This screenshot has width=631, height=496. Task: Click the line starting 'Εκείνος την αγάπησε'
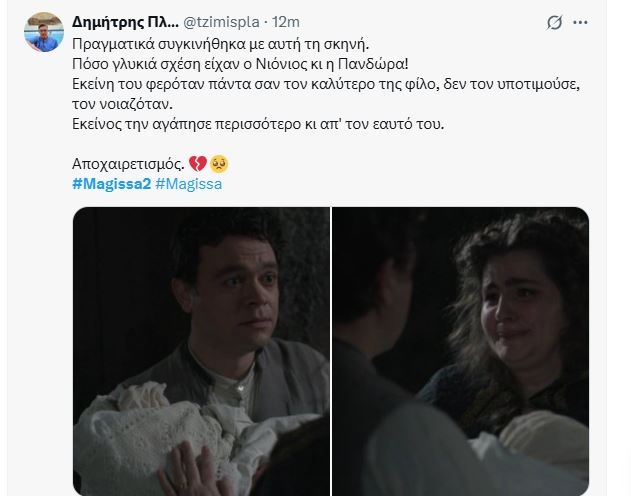(258, 124)
